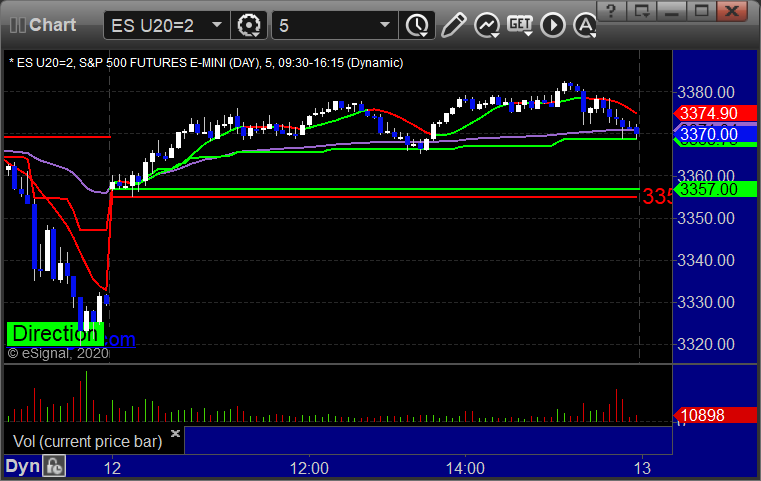Click the red 3374.90 price marker
This screenshot has width=761, height=481.
pos(715,113)
